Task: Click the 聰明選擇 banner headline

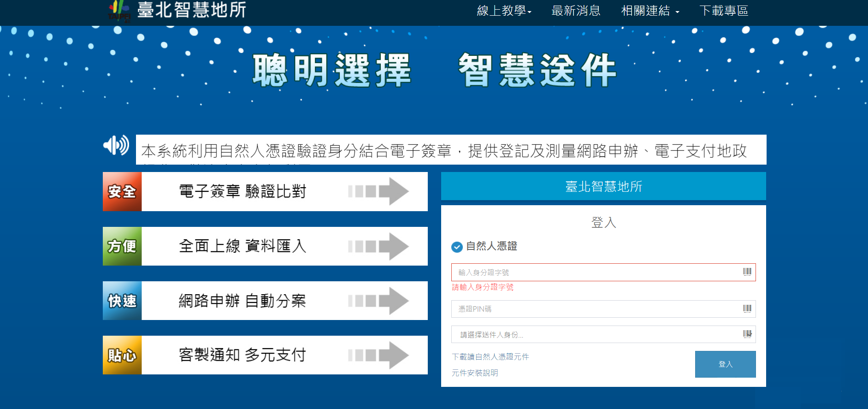Action: [x=332, y=71]
